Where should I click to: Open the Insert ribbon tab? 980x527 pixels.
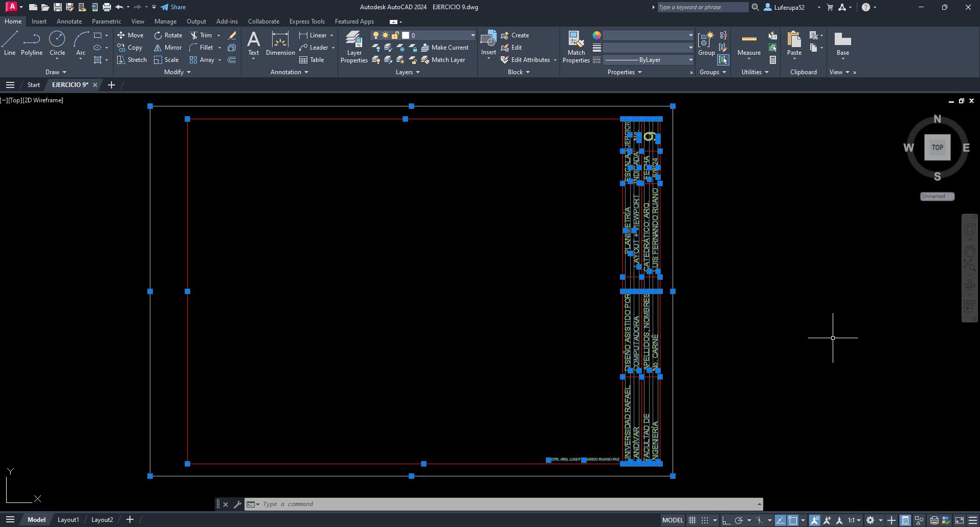39,21
